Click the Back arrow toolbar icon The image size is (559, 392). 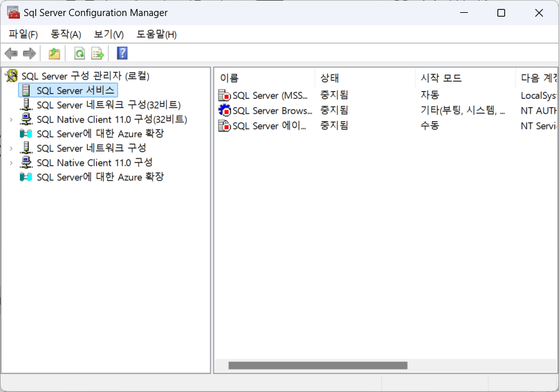[11, 54]
